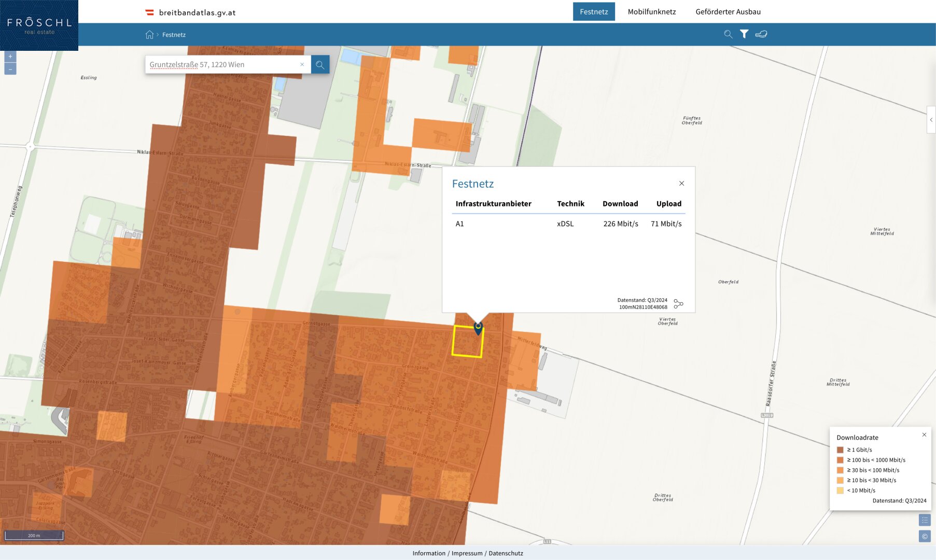Click the share icon in Festnetz popup
The width and height of the screenshot is (936, 560).
[678, 304]
